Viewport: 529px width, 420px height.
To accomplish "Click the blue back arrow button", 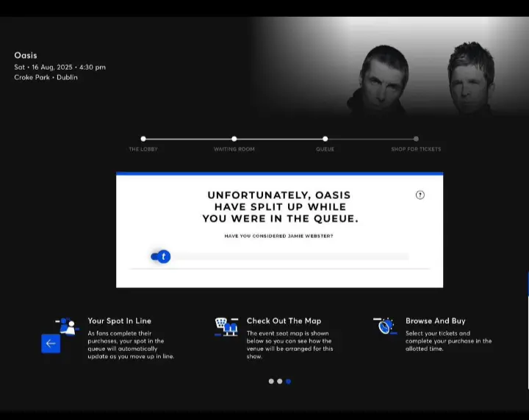I will point(51,344).
